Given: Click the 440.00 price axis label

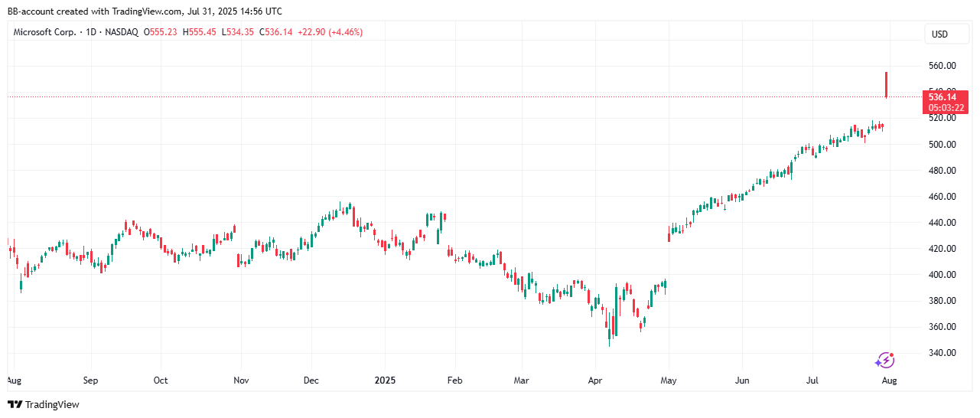Looking at the screenshot, I should (x=943, y=222).
